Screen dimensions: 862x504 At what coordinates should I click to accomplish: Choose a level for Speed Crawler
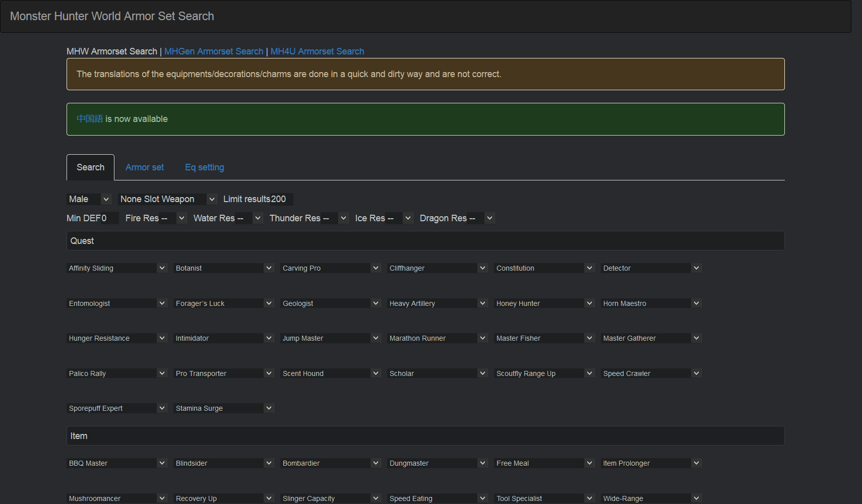click(651, 373)
